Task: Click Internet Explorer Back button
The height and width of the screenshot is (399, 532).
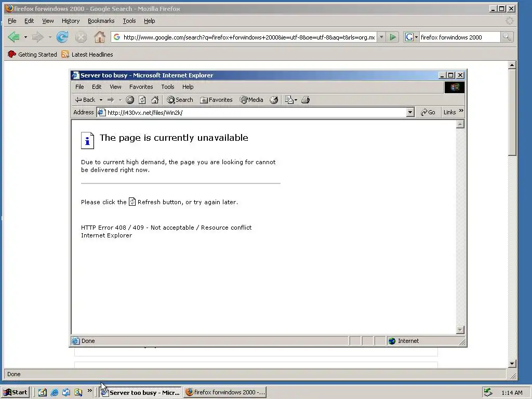Action: tap(85, 100)
